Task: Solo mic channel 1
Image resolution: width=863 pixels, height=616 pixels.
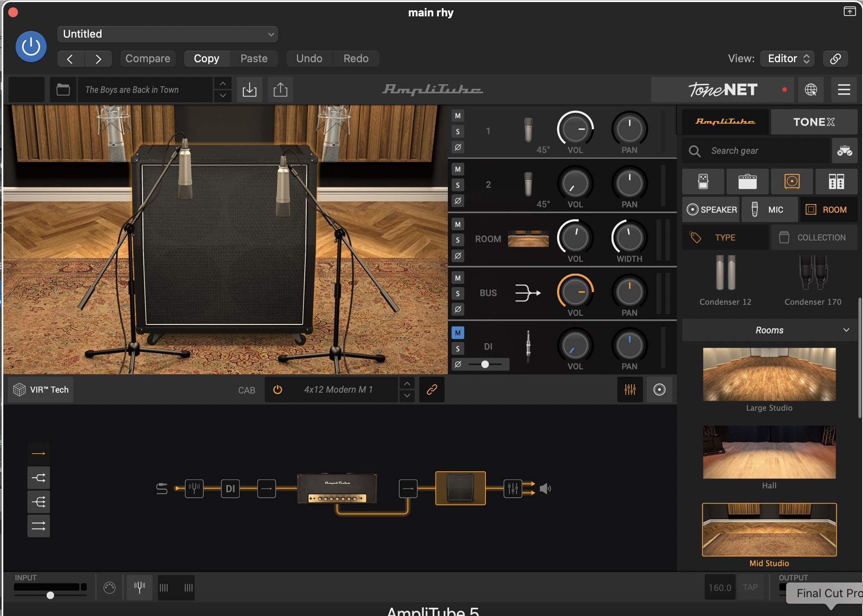Action: click(458, 132)
